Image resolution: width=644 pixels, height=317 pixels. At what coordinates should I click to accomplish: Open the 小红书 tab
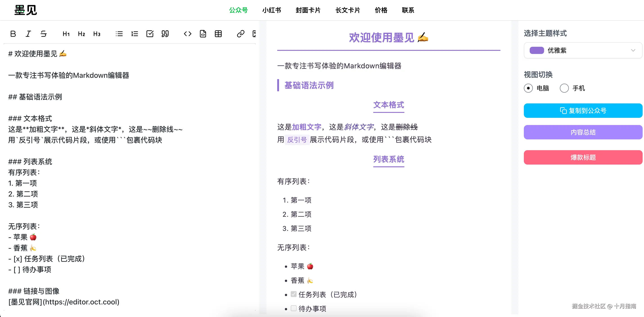[x=272, y=10]
